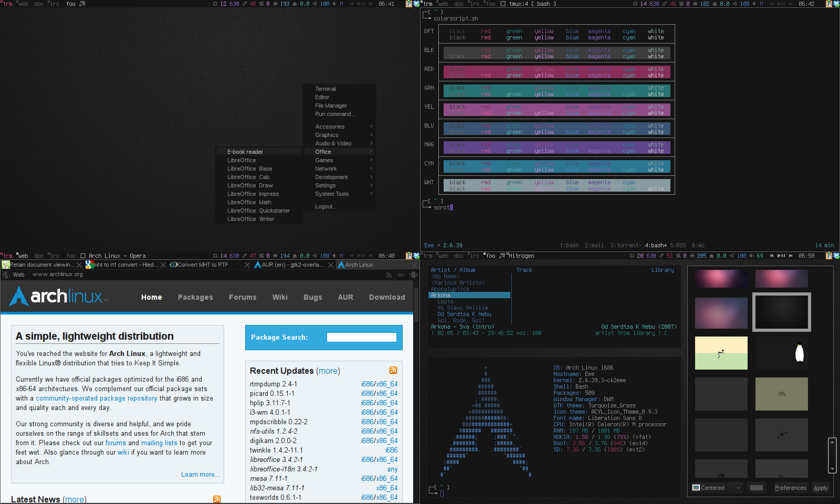This screenshot has width=840, height=504.
Task: Click the RSS feed icon in Opera's address bar
Action: point(389,275)
